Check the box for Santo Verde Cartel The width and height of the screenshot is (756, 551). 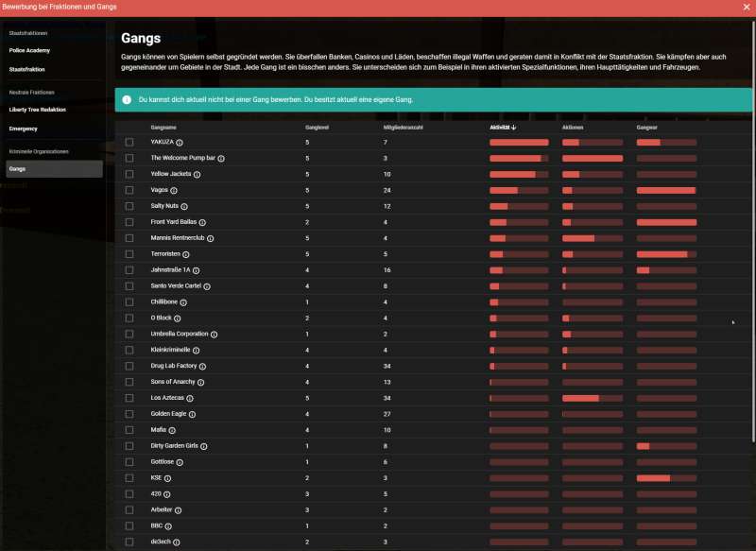[129, 286]
